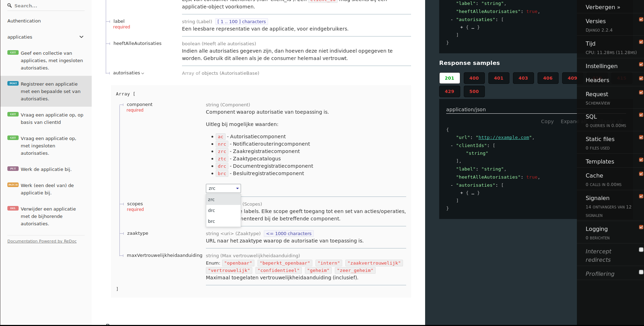Collapse the applicaties sidebar section

[81, 37]
